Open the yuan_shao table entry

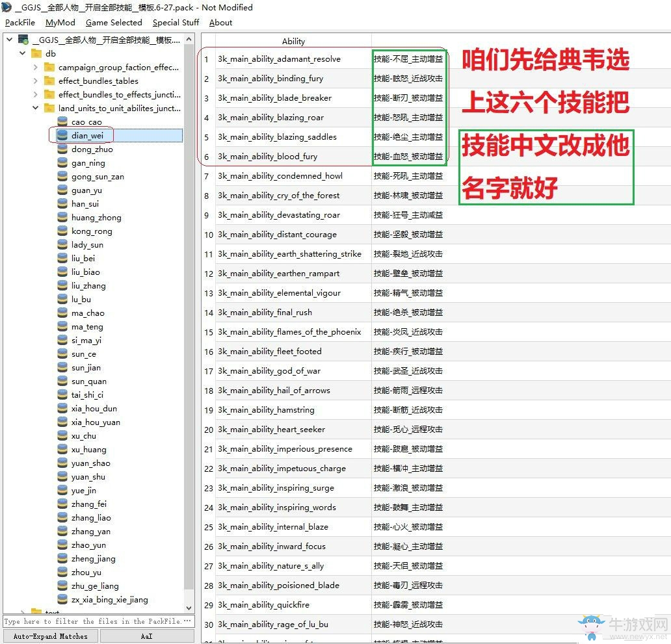pos(91,463)
